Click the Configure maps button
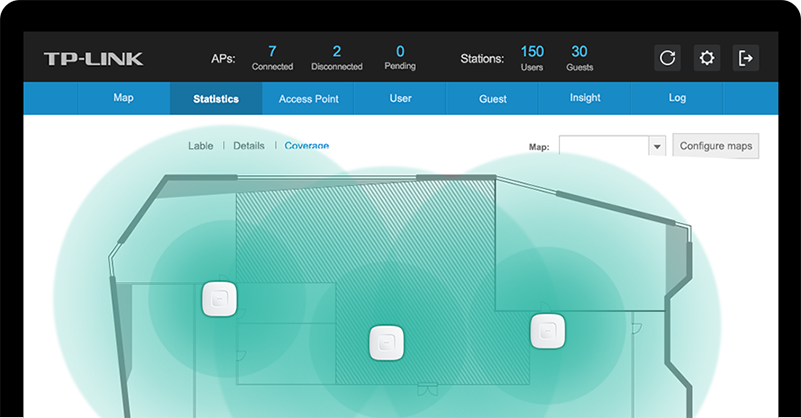 716,146
